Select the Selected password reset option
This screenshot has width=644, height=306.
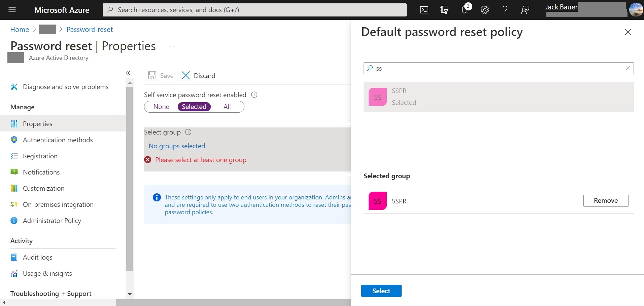tap(194, 107)
